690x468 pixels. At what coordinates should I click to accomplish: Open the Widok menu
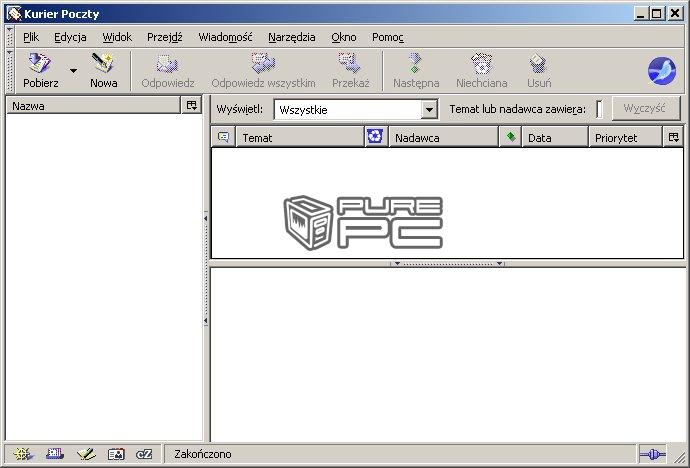pos(117,37)
